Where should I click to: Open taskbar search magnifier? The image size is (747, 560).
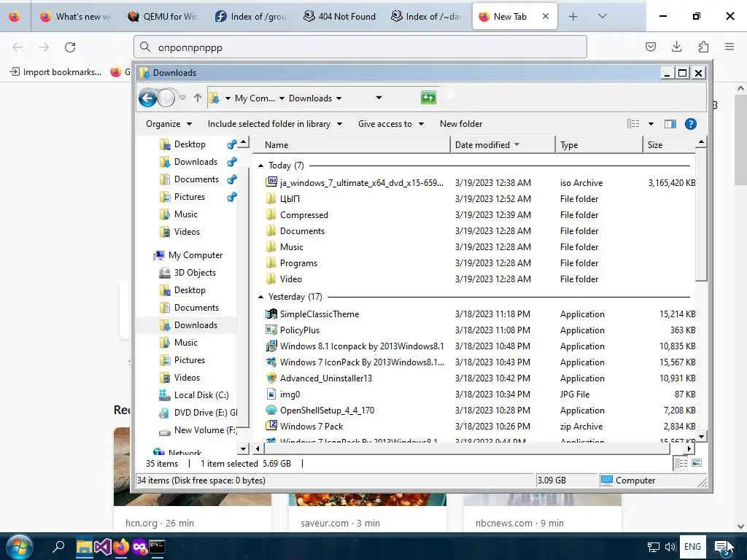tap(58, 547)
